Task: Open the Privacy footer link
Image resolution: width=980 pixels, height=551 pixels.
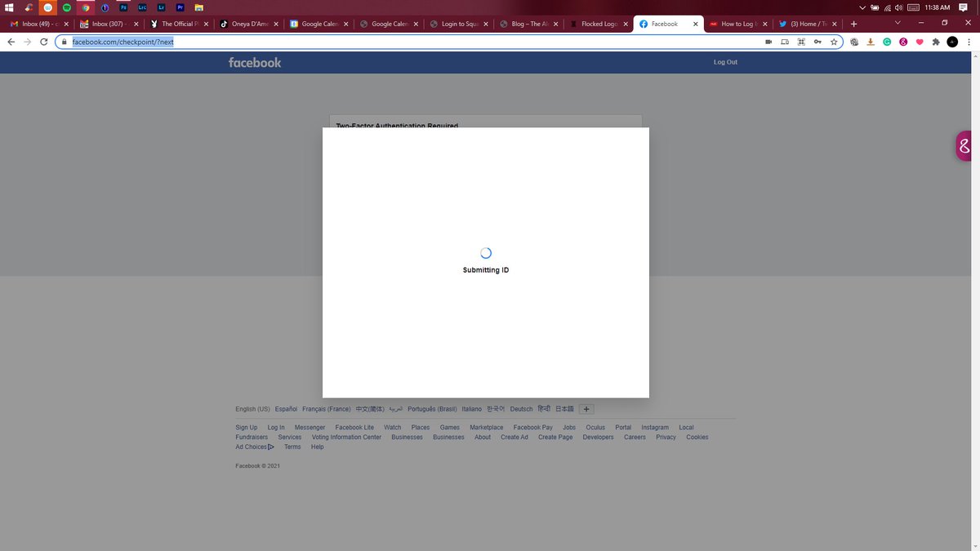Action: (x=666, y=438)
